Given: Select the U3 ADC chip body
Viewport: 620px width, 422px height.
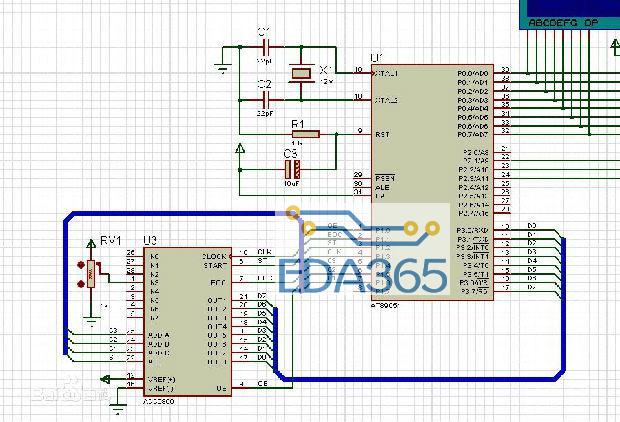Looking at the screenshot, I should click(187, 322).
